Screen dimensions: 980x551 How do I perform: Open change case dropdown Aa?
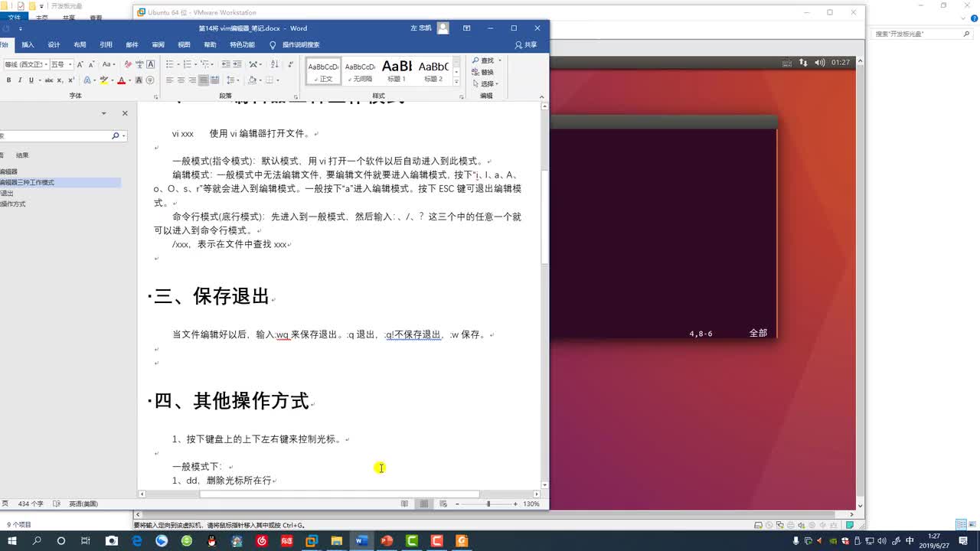coord(109,64)
